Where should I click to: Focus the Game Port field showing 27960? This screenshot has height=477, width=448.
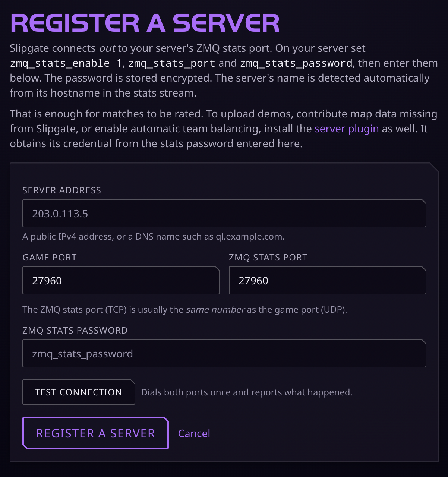point(121,280)
